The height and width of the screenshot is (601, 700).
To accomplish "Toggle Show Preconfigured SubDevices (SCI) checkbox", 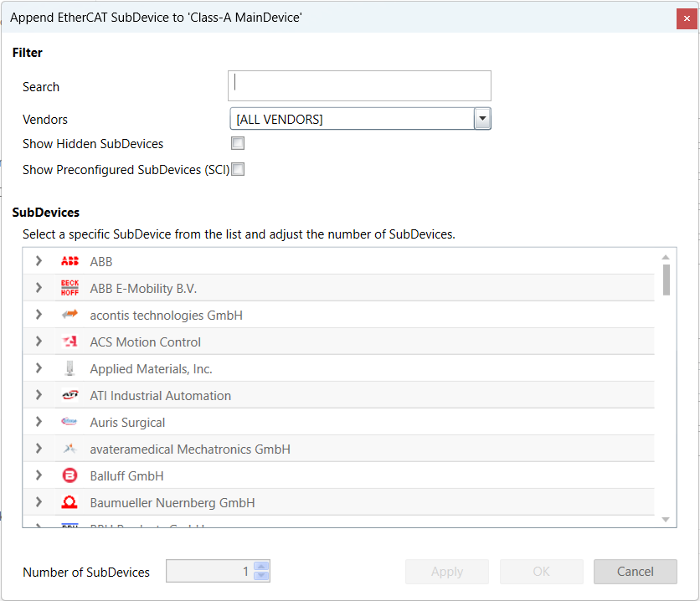I will 238,170.
